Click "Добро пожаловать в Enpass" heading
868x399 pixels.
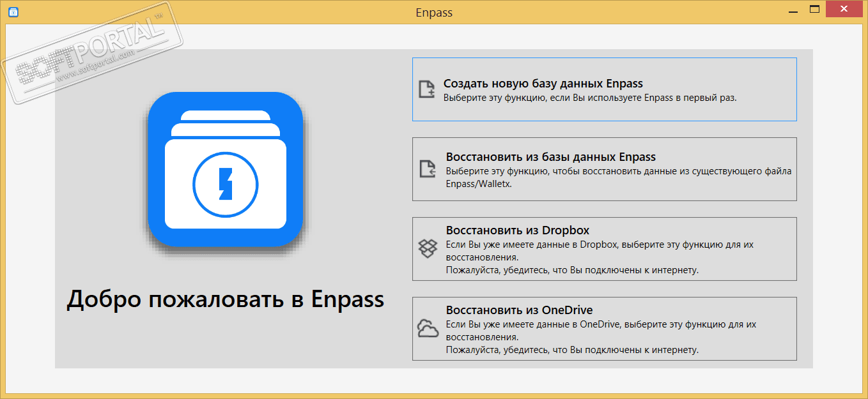click(x=226, y=299)
